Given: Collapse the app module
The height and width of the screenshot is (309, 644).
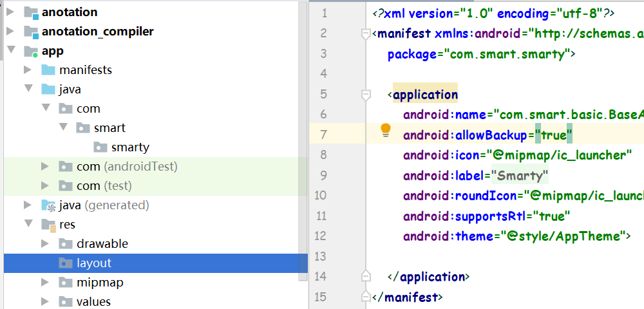Looking at the screenshot, I should 10,50.
